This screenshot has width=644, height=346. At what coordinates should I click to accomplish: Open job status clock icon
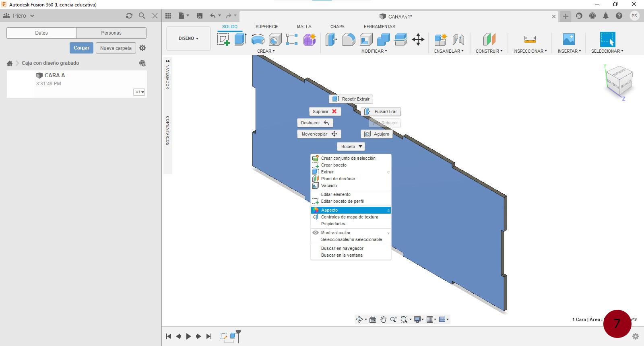point(592,16)
